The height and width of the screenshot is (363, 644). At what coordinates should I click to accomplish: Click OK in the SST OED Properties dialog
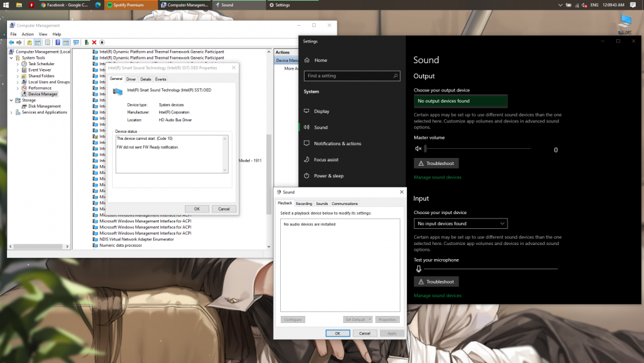[196, 209]
